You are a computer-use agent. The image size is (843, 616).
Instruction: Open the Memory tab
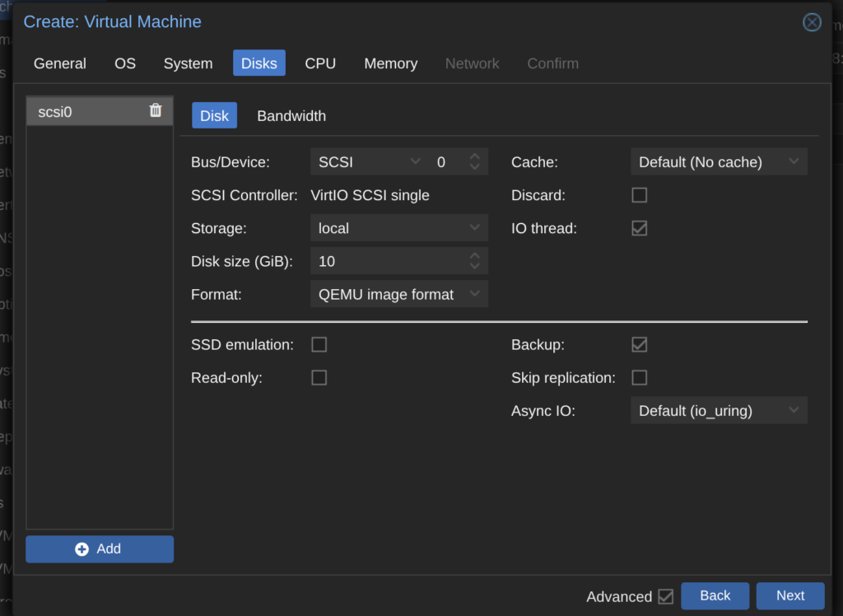(390, 63)
